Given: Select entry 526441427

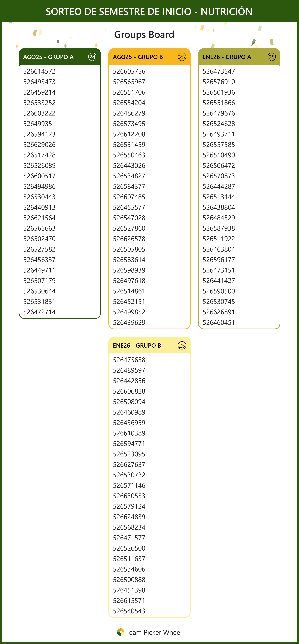Looking at the screenshot, I should (x=219, y=281).
